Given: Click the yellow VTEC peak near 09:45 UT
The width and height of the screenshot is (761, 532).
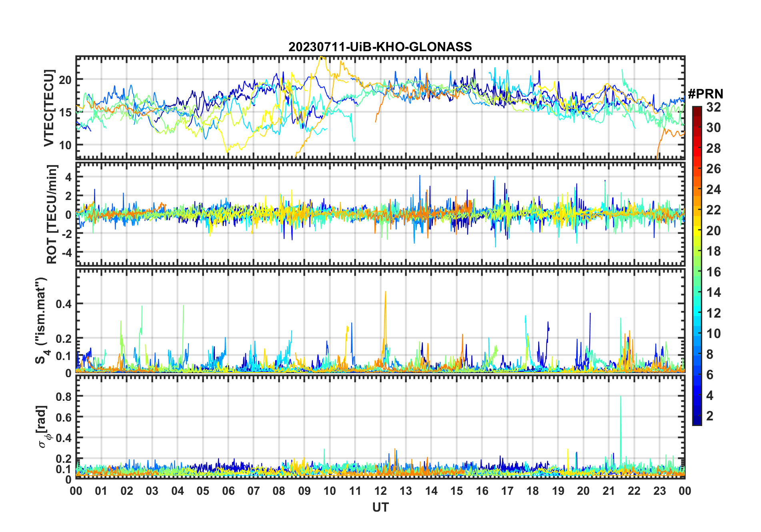Looking at the screenshot, I should click(322, 58).
